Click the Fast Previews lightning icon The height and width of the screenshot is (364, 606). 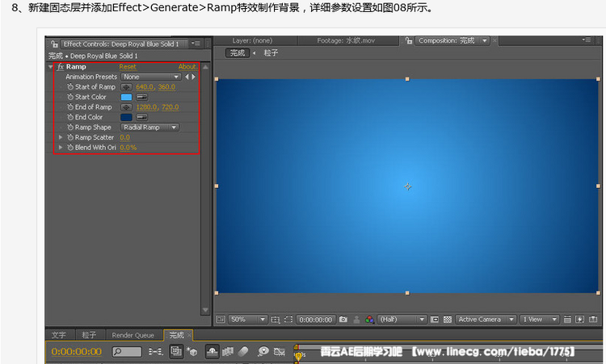coord(579,320)
